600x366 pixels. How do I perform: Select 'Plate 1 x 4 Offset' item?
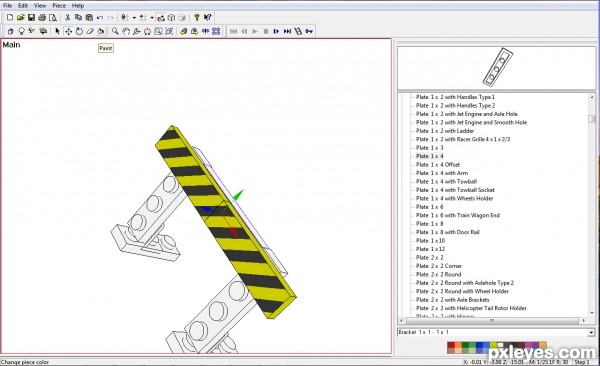[438, 165]
